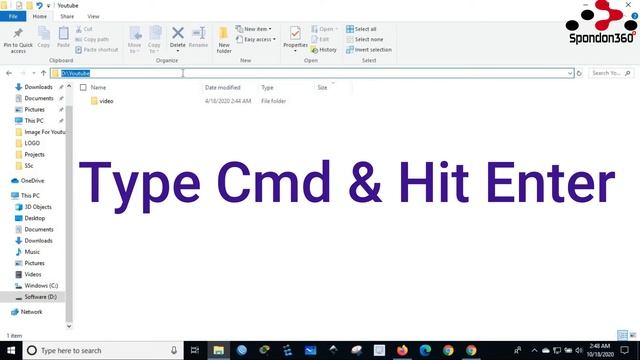This screenshot has width=640, height=360.
Task: Open the recent locations dropdown
Action: pos(33,73)
